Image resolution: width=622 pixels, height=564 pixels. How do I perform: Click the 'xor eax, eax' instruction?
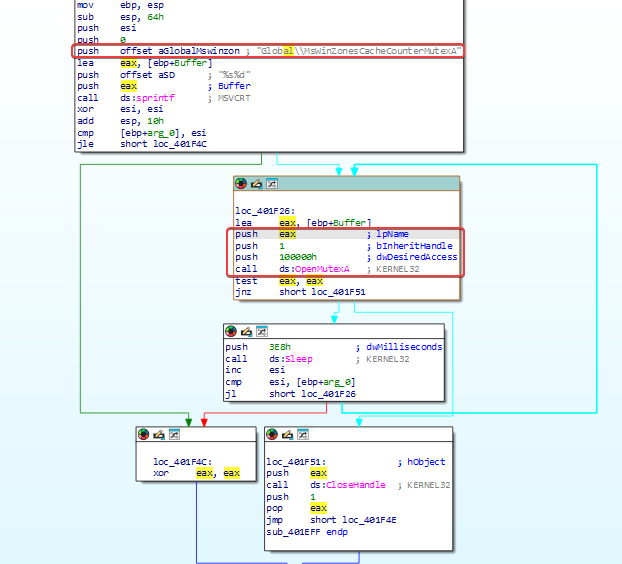(196, 473)
